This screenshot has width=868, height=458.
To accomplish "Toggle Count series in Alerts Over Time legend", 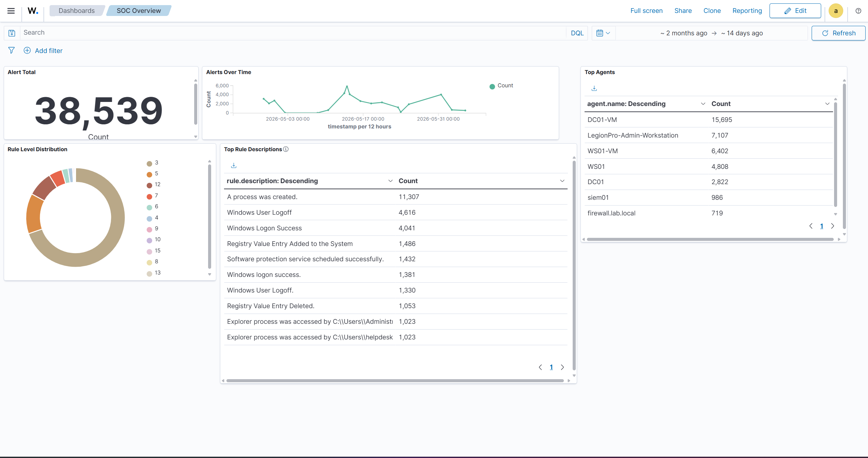I will 501,86.
